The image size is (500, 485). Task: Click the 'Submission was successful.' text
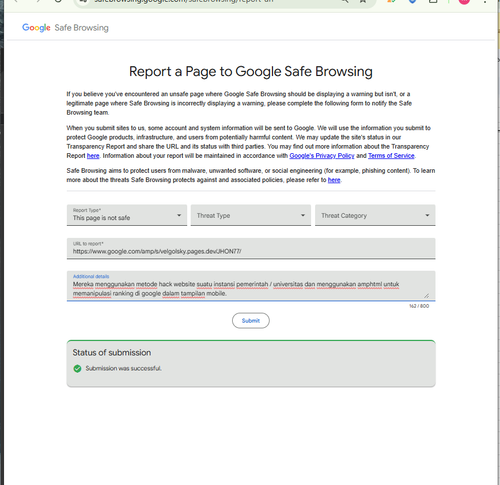(124, 368)
